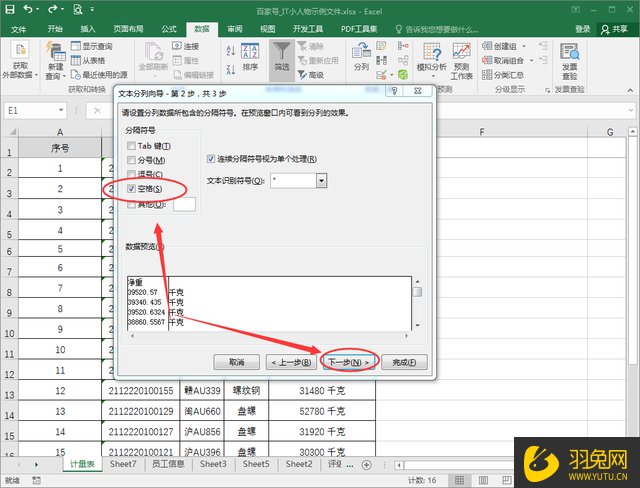Check the 其他 other delimiter checkbox
The height and width of the screenshot is (488, 640).
(131, 204)
